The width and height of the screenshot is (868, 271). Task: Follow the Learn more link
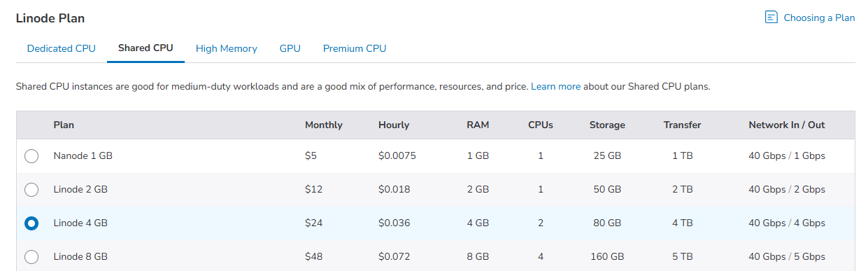(556, 87)
